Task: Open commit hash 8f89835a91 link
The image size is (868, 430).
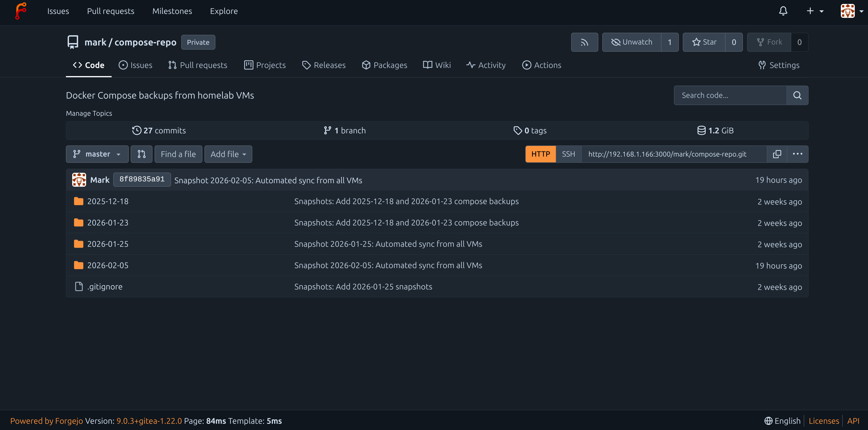Action: (142, 179)
